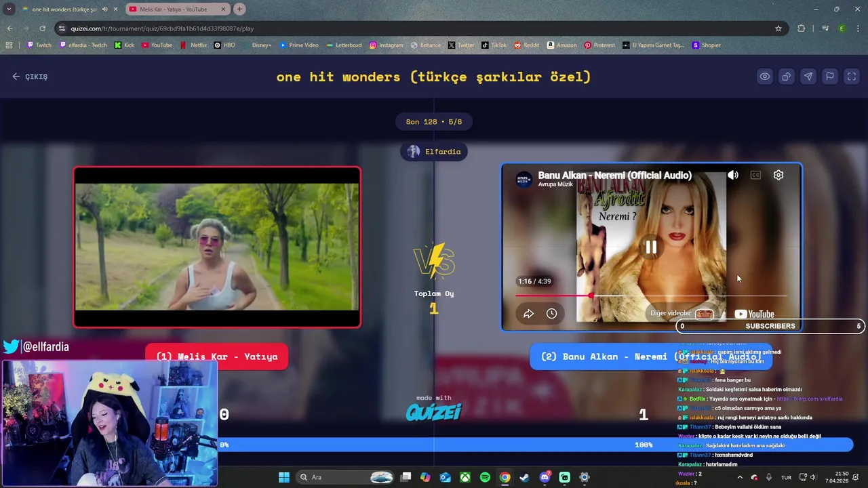This screenshot has width=868, height=488.
Task: Open video on YouTube logo link
Action: click(x=754, y=314)
